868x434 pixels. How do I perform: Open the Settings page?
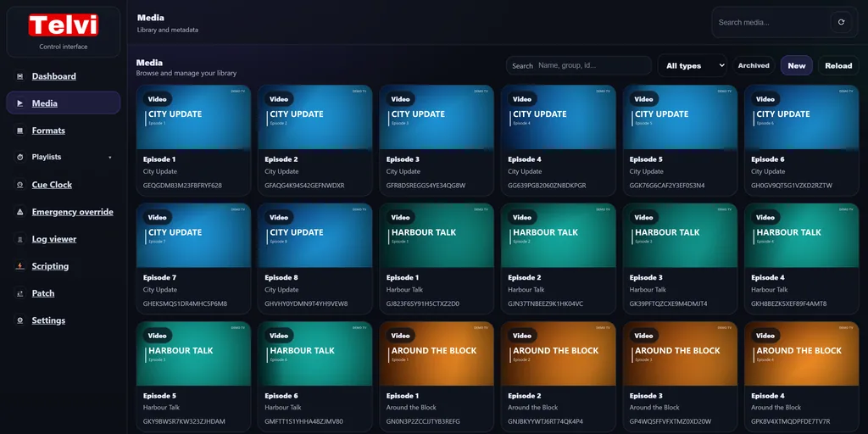(x=48, y=320)
